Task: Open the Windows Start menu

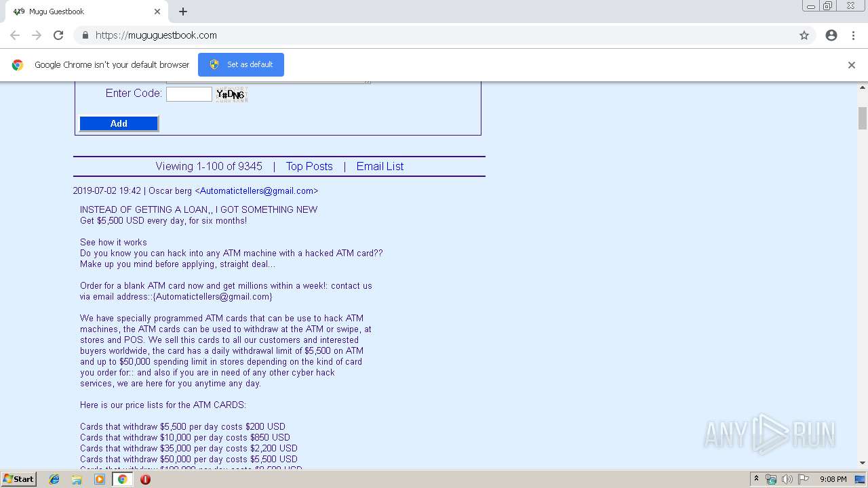Action: 19,479
